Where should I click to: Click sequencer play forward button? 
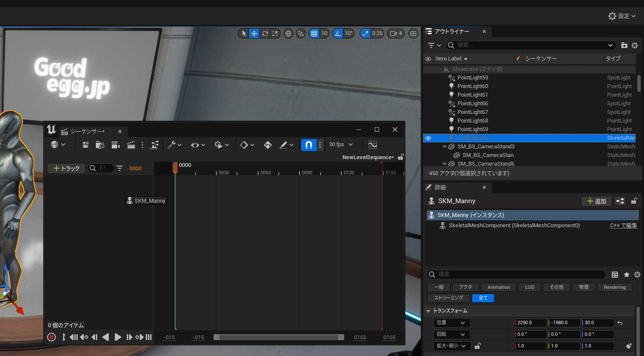click(x=118, y=337)
